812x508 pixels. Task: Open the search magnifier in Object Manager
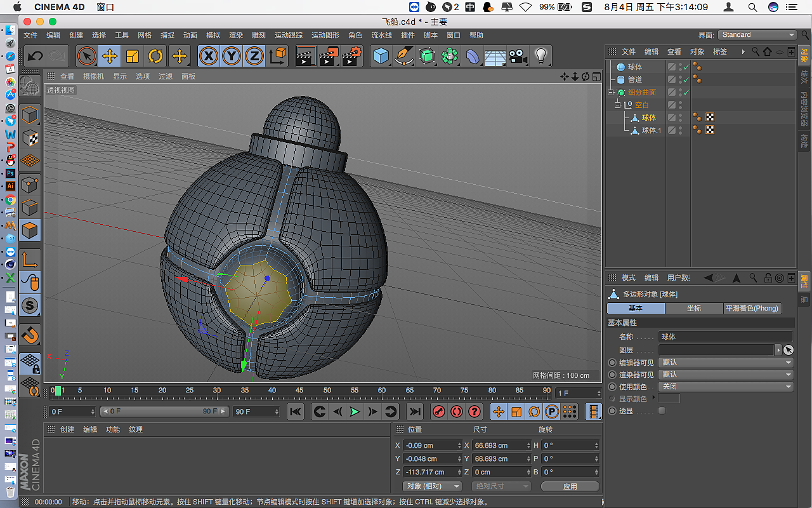click(x=756, y=51)
